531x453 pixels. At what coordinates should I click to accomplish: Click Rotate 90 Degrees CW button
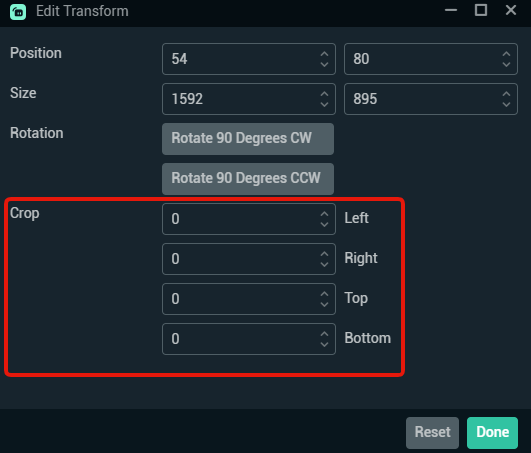tap(248, 139)
